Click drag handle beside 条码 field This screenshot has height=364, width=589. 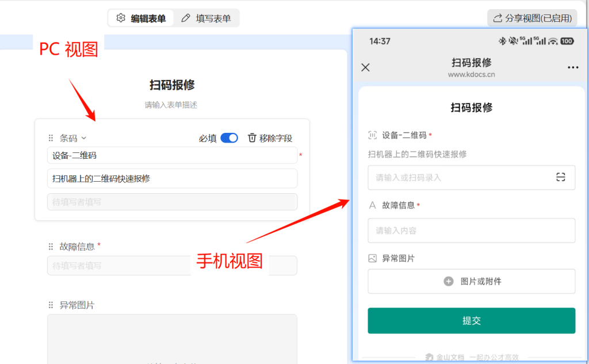51,138
